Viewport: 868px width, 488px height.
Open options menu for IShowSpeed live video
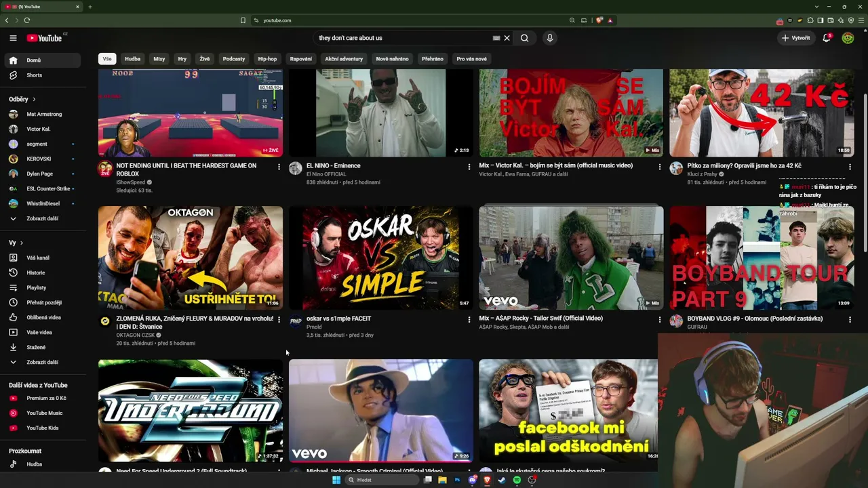279,167
